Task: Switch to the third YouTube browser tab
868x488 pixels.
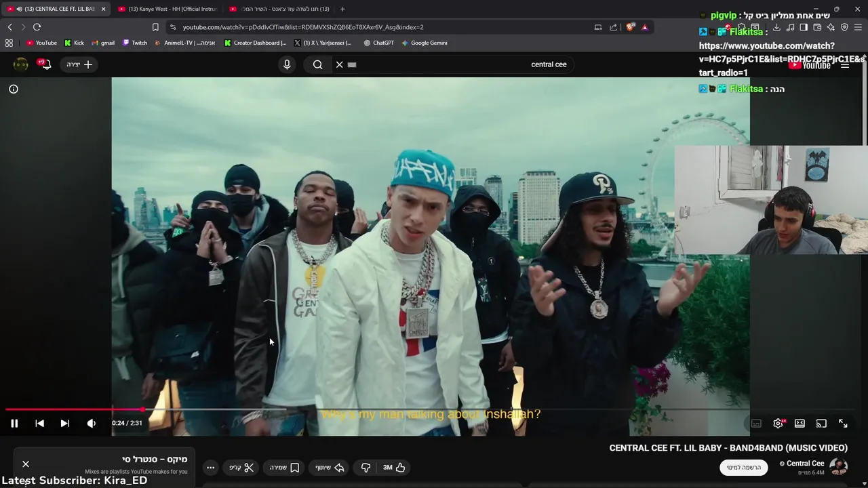Action: click(x=279, y=9)
